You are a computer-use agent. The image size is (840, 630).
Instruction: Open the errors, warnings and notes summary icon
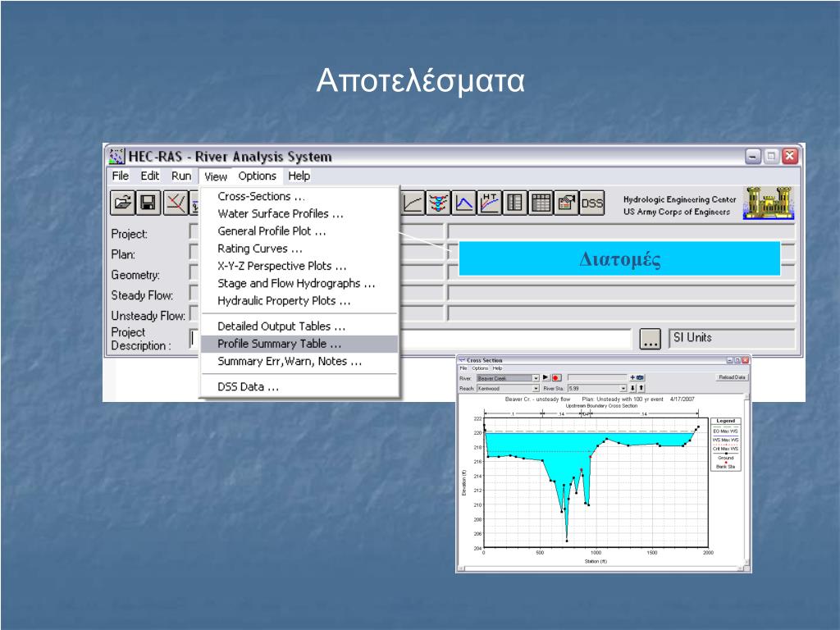pos(566,203)
